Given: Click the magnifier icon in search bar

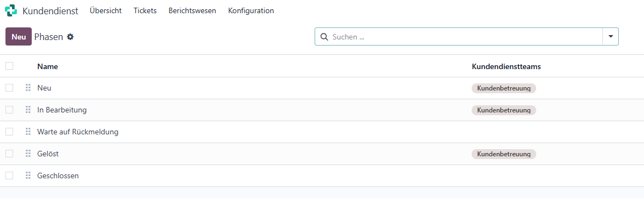Looking at the screenshot, I should point(324,37).
